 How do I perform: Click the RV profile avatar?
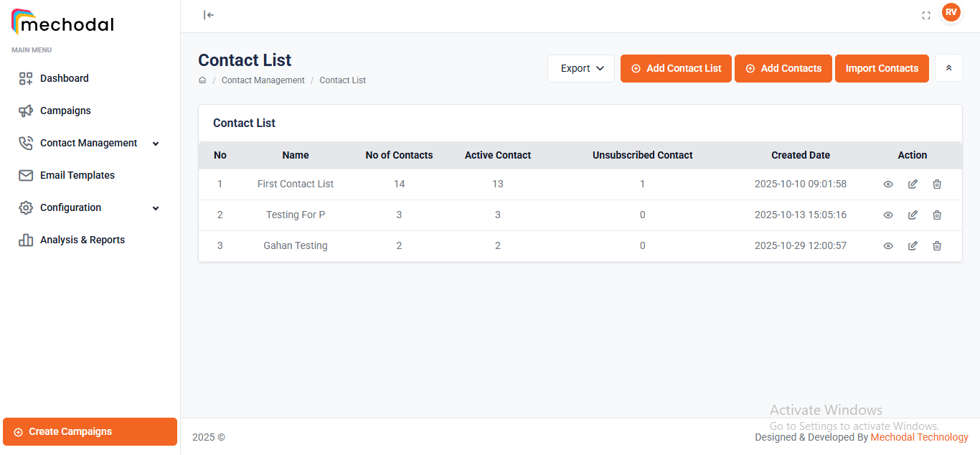pyautogui.click(x=951, y=12)
